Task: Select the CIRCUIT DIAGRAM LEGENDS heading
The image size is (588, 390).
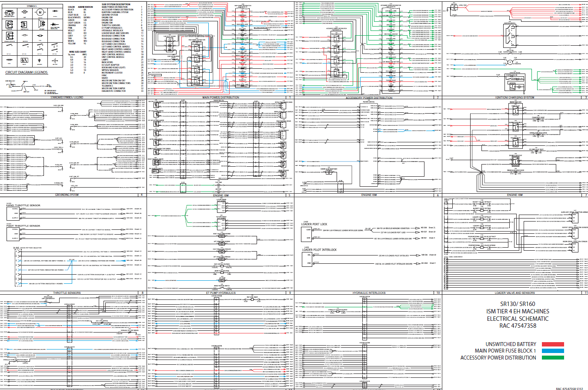Action: click(x=27, y=72)
